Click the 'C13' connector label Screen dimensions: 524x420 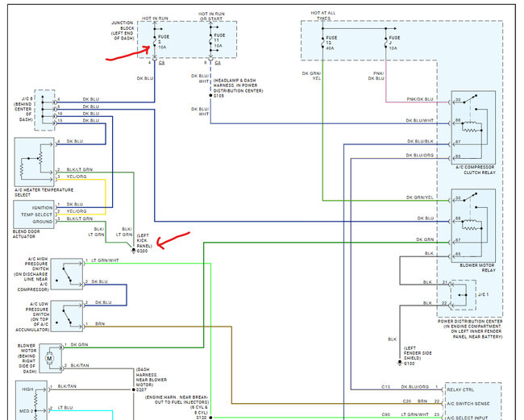pos(386,387)
